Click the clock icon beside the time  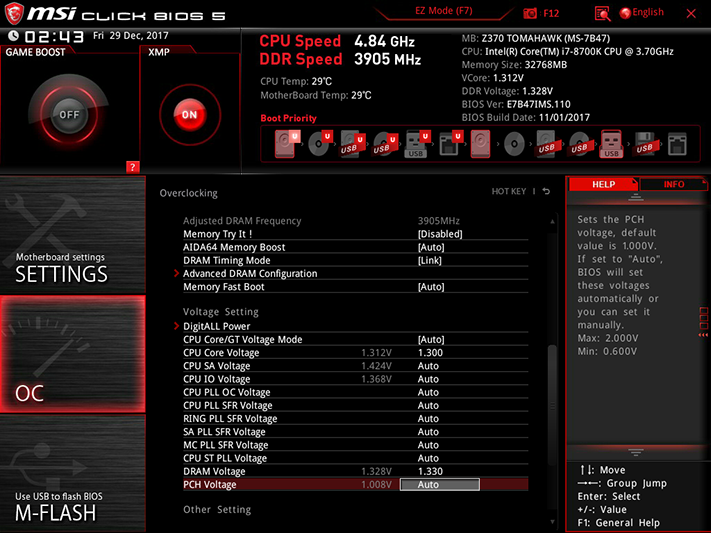13,36
